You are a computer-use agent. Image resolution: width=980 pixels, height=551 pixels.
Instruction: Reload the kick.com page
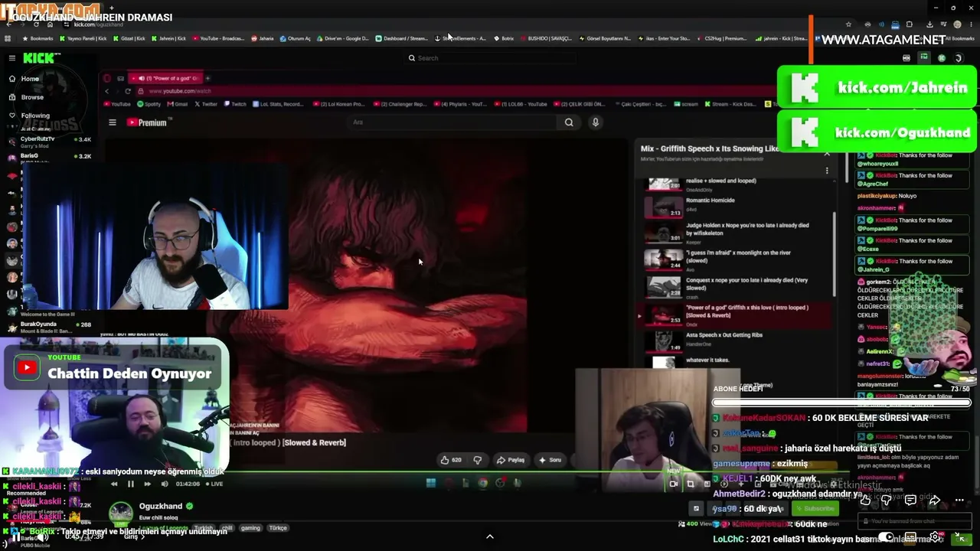[x=35, y=24]
